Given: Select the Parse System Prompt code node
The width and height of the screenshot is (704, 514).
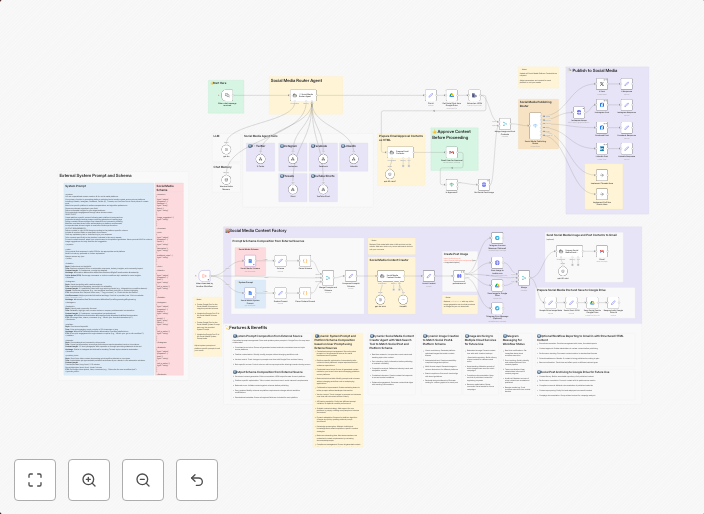Looking at the screenshot, I should (x=305, y=294).
